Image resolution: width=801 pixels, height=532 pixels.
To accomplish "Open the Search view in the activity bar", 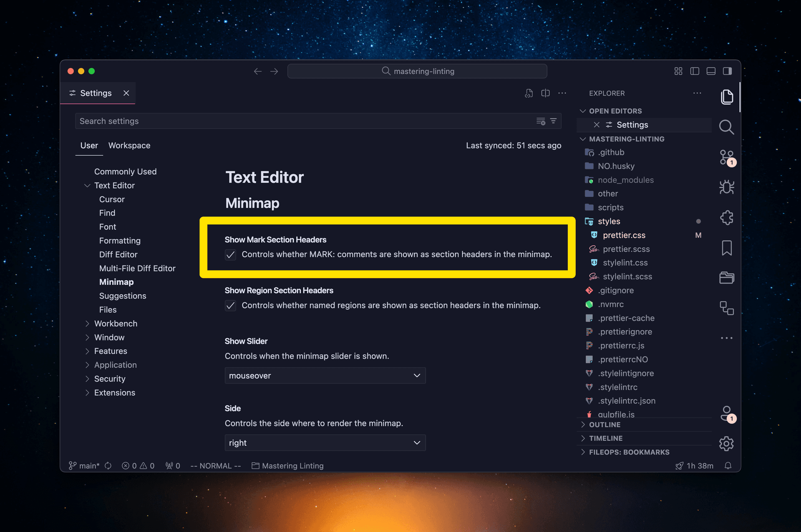I will (727, 127).
